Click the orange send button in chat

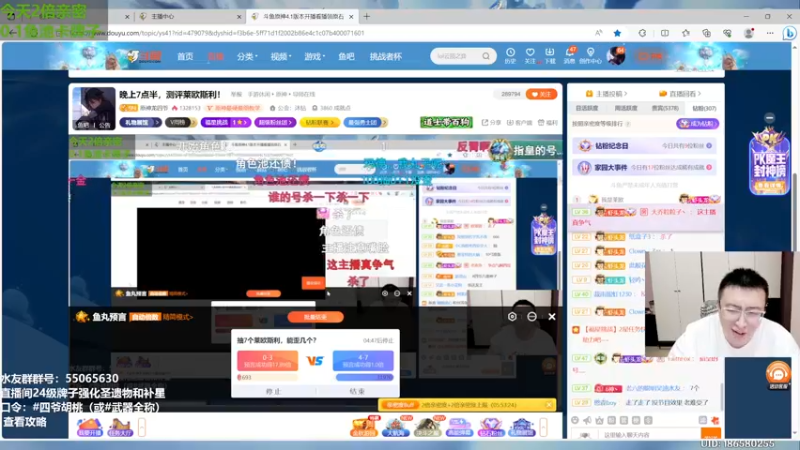tap(711, 434)
